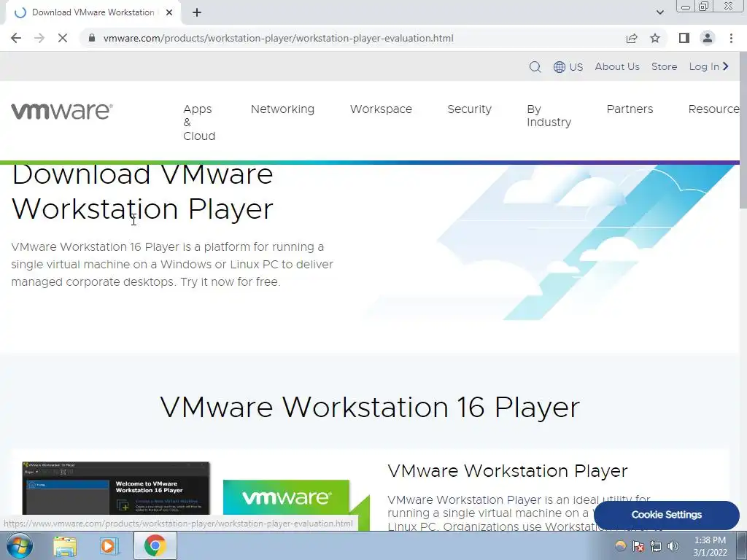Click the Chrome taskbar icon
Image resolution: width=747 pixels, height=560 pixels.
(155, 545)
